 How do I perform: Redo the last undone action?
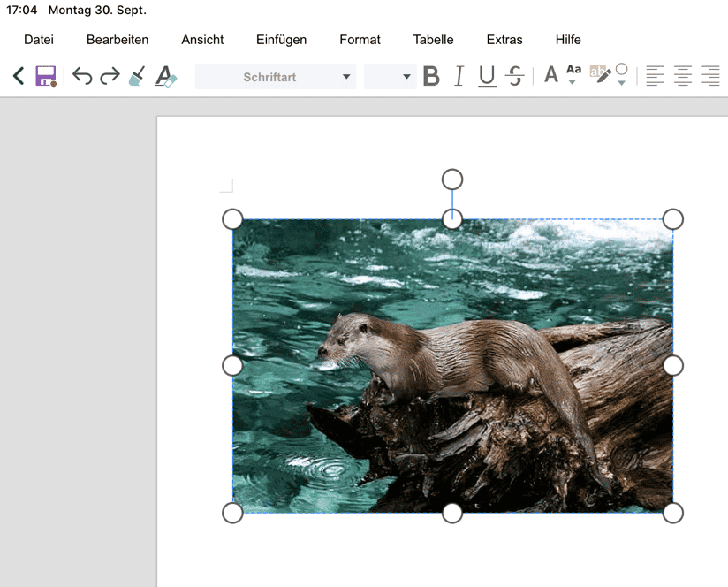pos(110,76)
